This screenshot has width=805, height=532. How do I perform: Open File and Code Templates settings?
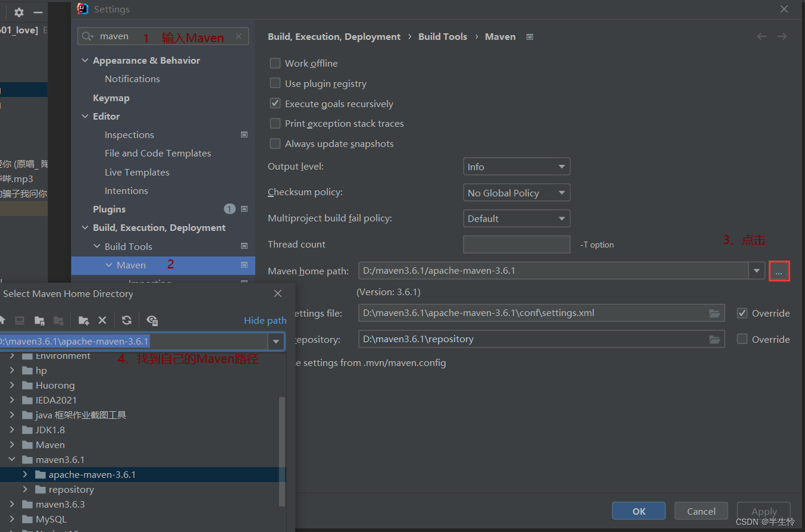tap(158, 154)
